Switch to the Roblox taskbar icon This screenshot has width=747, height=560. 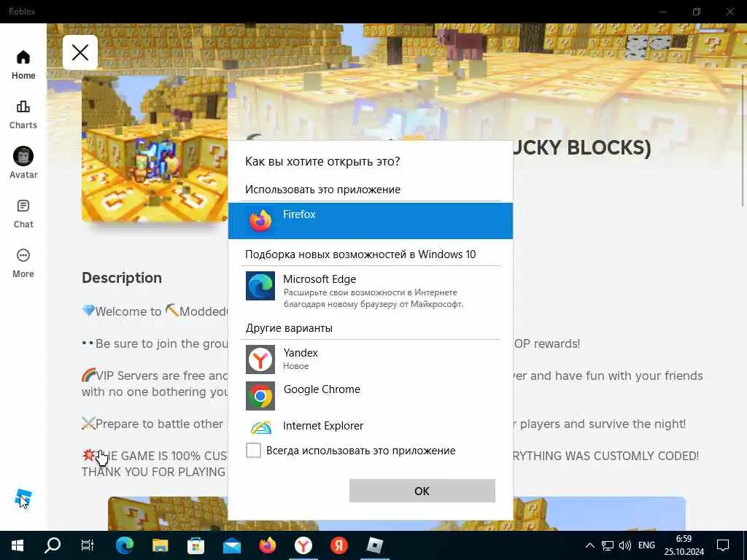click(x=374, y=545)
